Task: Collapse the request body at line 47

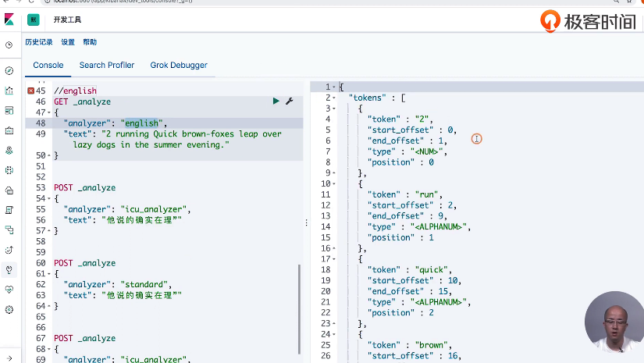Action: [48, 112]
